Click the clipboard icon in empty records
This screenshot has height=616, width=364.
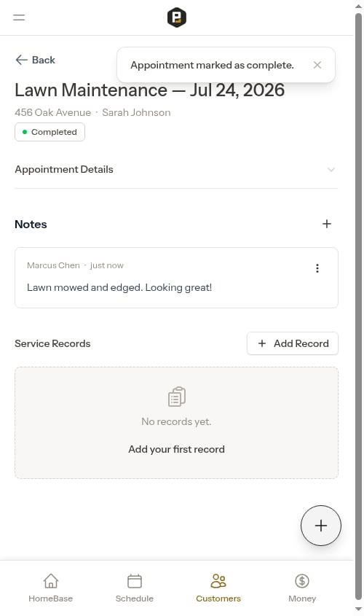[177, 397]
